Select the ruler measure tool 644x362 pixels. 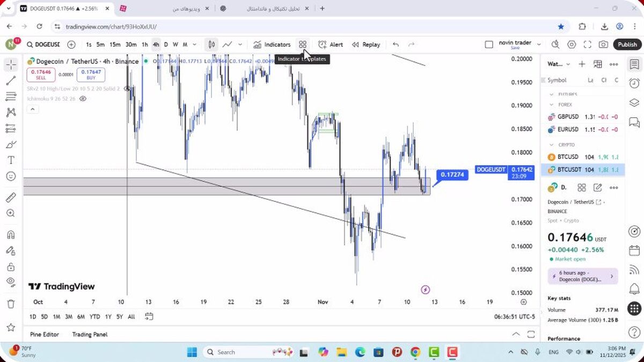click(11, 198)
